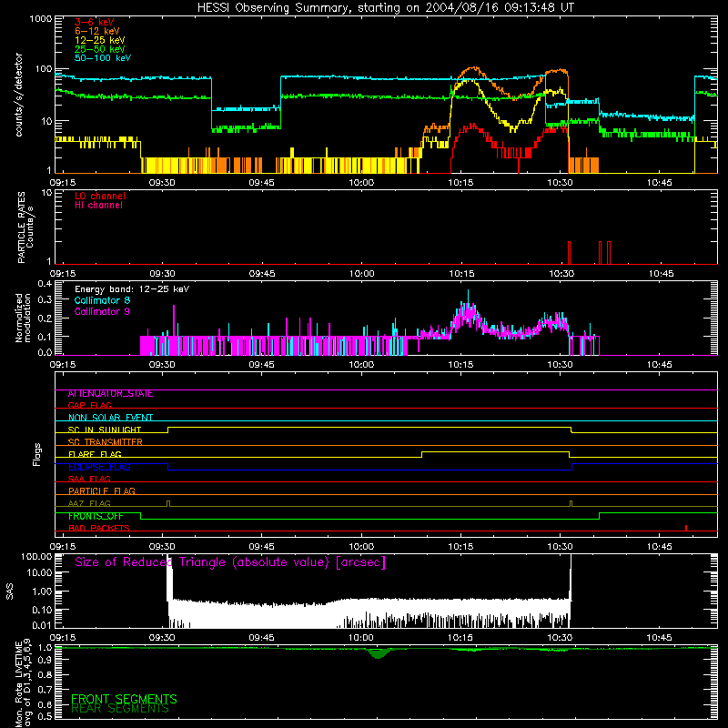
Task: Click the "ATTENUATOR_STATE" flag label
Action: coord(110,394)
